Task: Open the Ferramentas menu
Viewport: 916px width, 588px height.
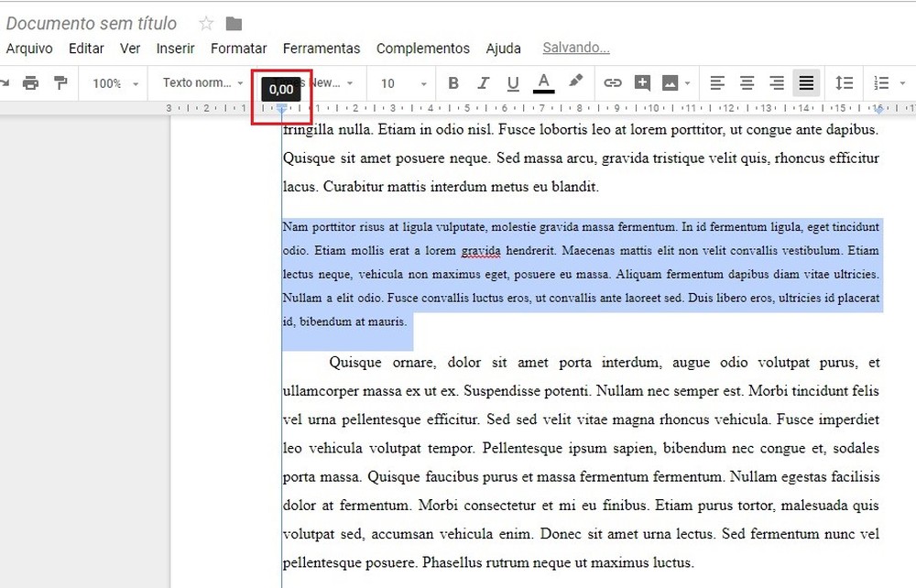Action: click(322, 48)
